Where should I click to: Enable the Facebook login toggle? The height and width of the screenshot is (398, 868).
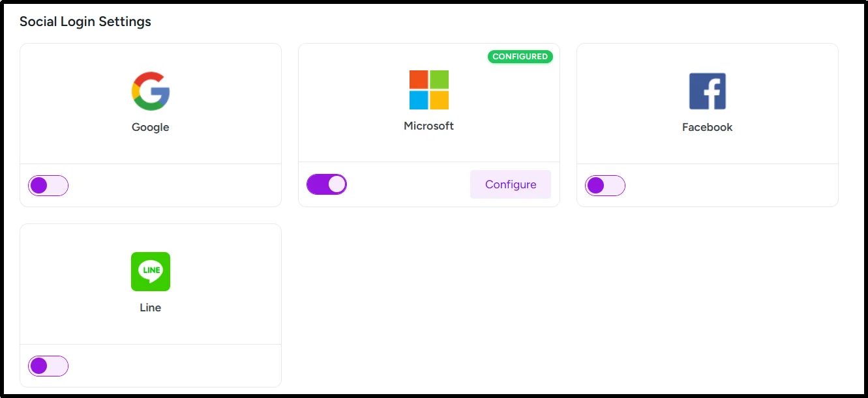coord(605,185)
